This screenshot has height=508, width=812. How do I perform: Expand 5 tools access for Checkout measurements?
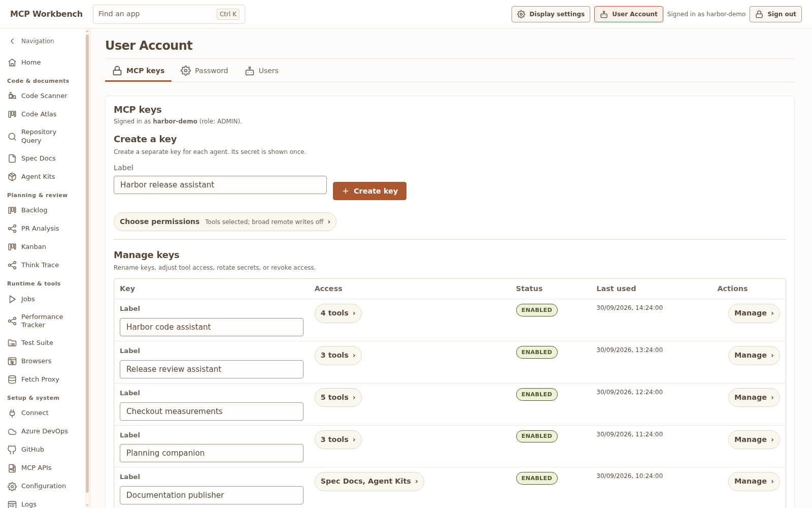(338, 398)
